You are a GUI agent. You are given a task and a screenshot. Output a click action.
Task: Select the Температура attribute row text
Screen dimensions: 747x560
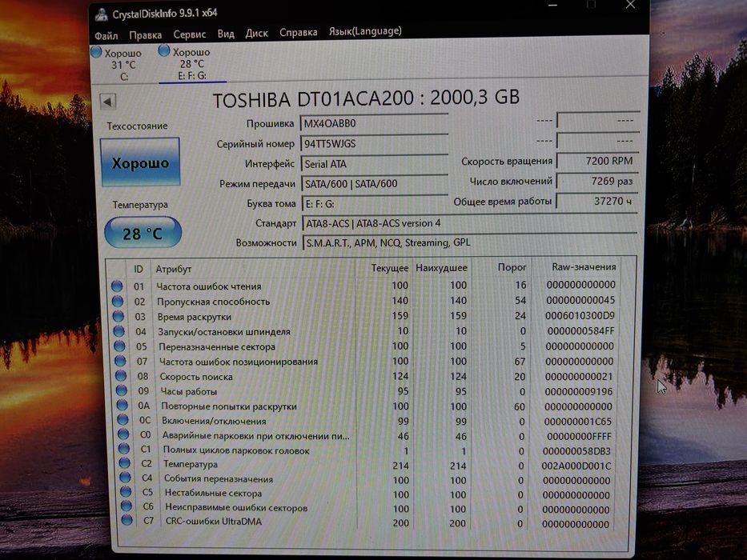tap(191, 464)
